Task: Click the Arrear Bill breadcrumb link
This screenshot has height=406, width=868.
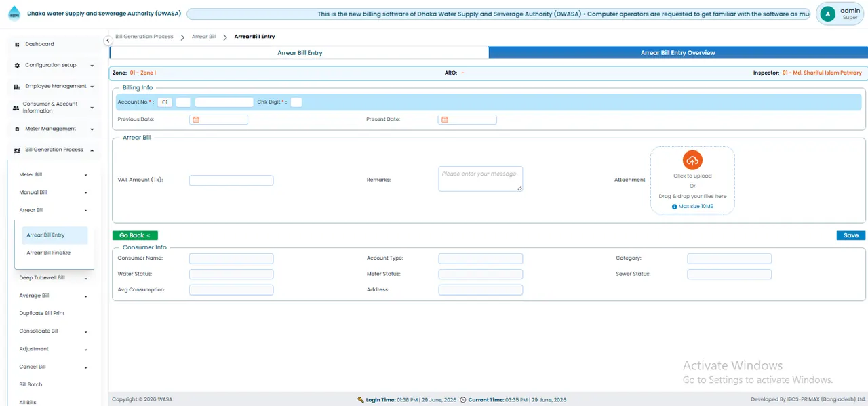Action: 204,37
